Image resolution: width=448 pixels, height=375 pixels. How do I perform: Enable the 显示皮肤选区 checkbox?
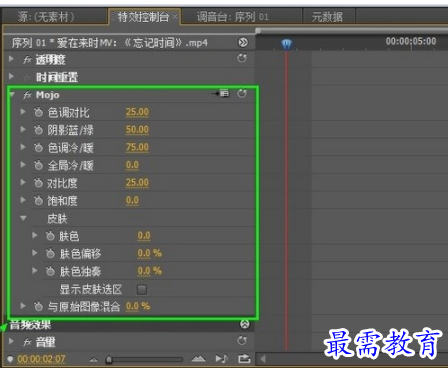point(142,289)
